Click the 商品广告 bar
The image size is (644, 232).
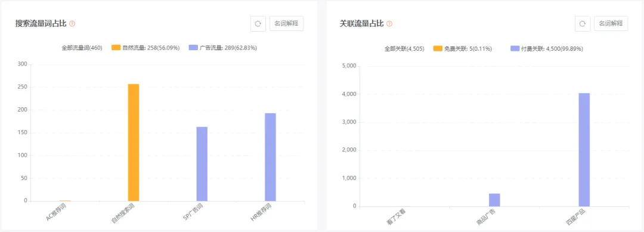tap(494, 200)
